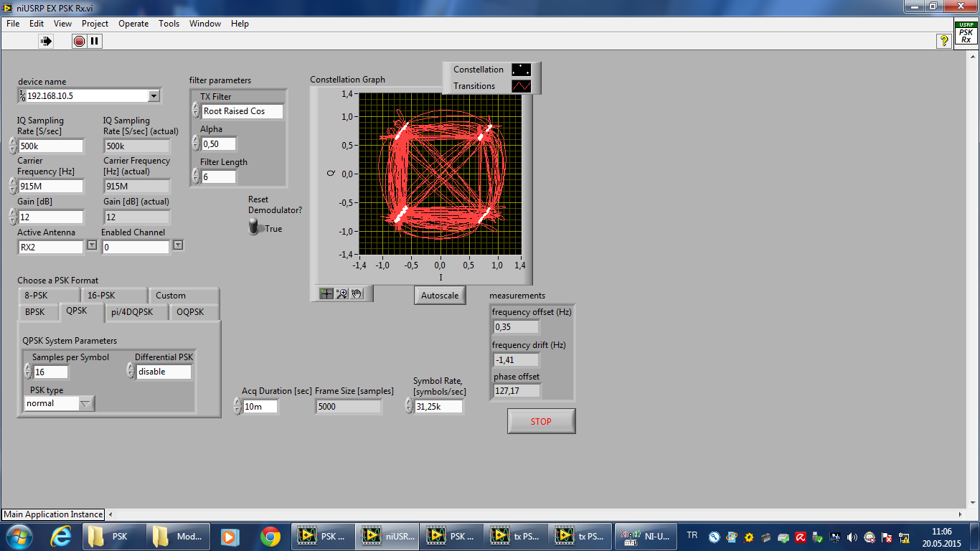Viewport: 980px width, 551px height.
Task: Click the Filter Length stepper arrows
Action: (x=195, y=176)
